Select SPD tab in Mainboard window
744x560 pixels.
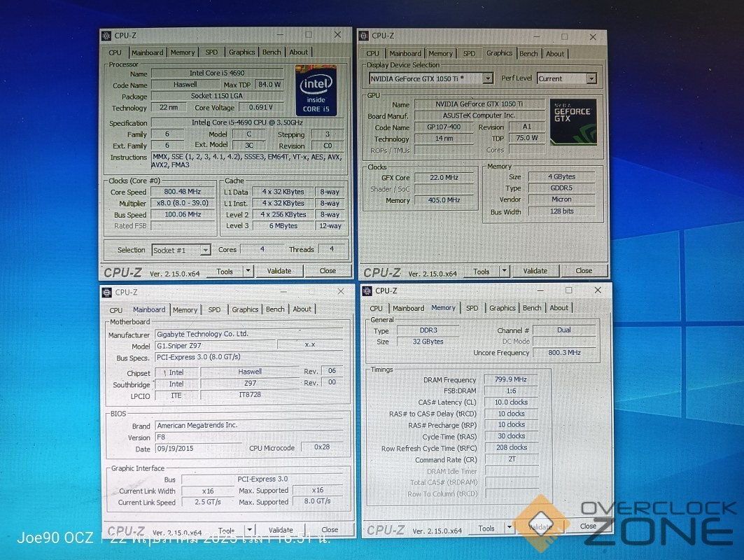(x=214, y=309)
